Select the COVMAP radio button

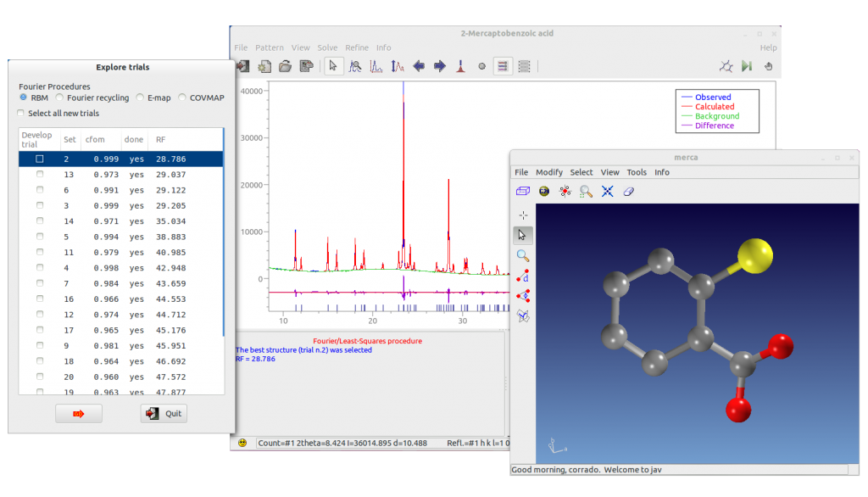pos(182,98)
